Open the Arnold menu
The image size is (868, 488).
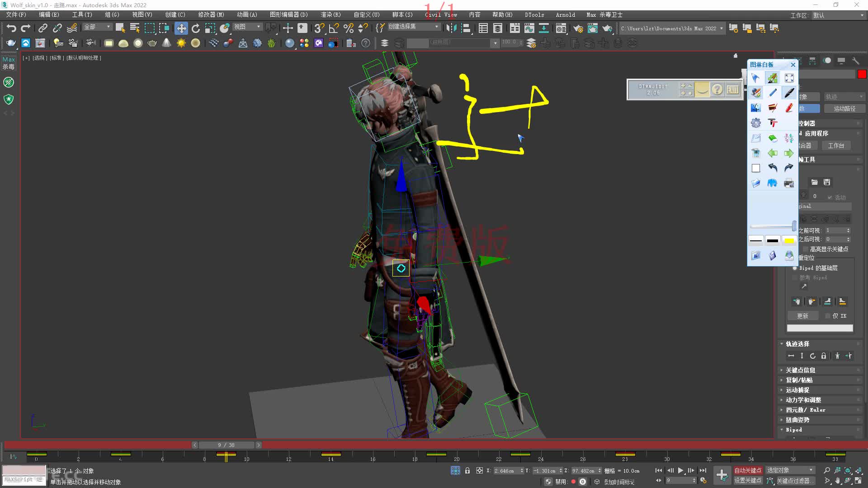click(x=565, y=15)
